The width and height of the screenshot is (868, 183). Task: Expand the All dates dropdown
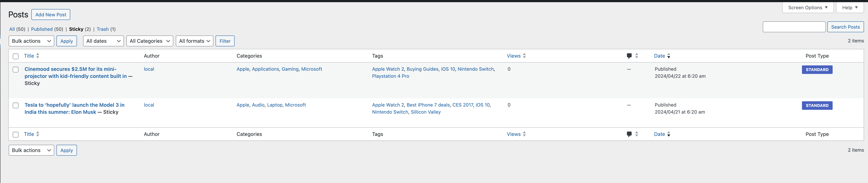click(103, 41)
